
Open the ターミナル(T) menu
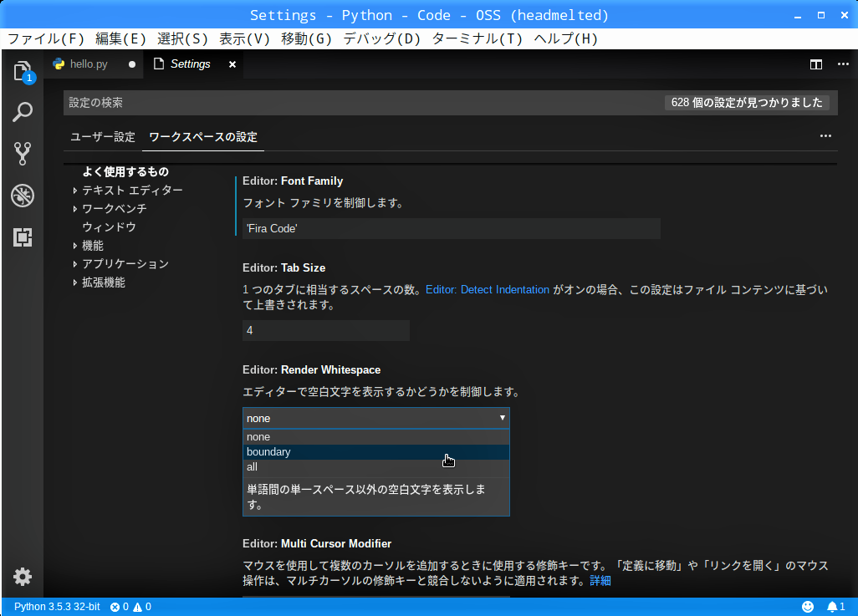click(477, 38)
